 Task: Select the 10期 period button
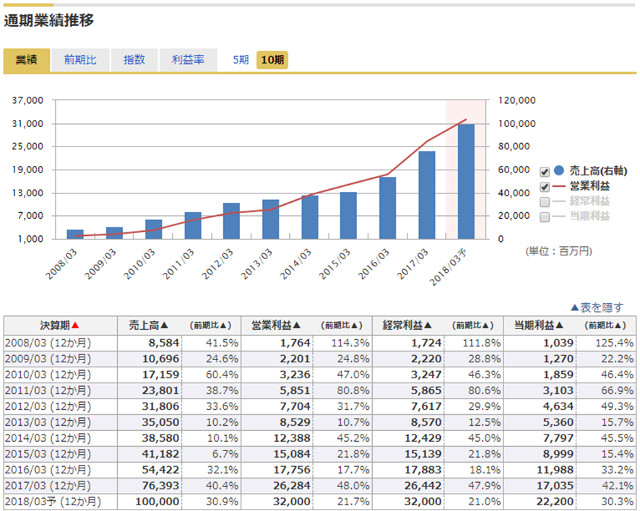272,60
